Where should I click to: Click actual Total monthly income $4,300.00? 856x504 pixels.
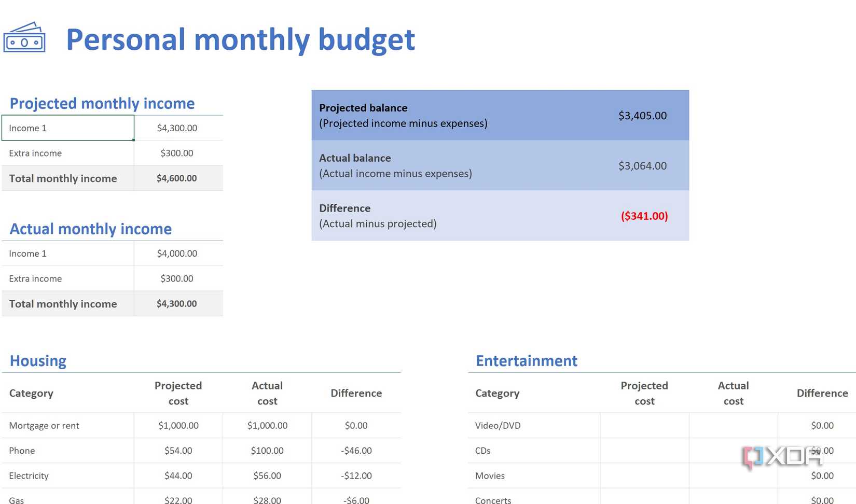pos(177,304)
